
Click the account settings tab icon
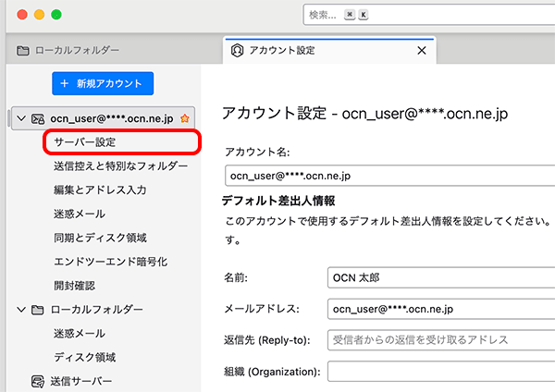(238, 51)
